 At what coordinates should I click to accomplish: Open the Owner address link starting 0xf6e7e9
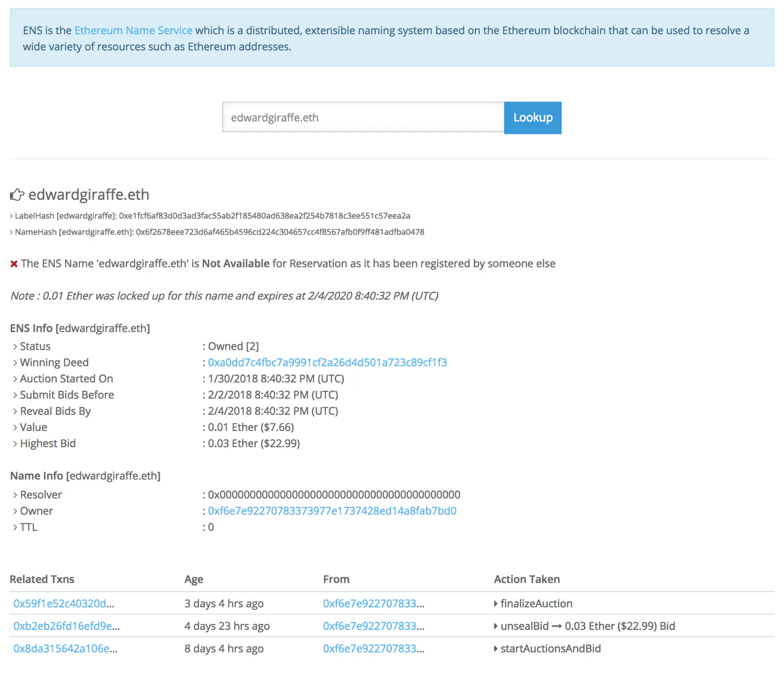tap(332, 511)
